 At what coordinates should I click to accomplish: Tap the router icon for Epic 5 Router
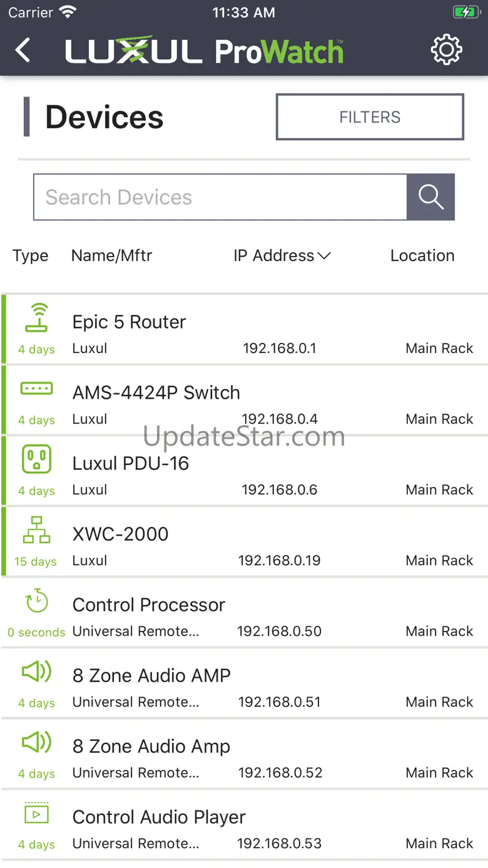click(x=36, y=318)
